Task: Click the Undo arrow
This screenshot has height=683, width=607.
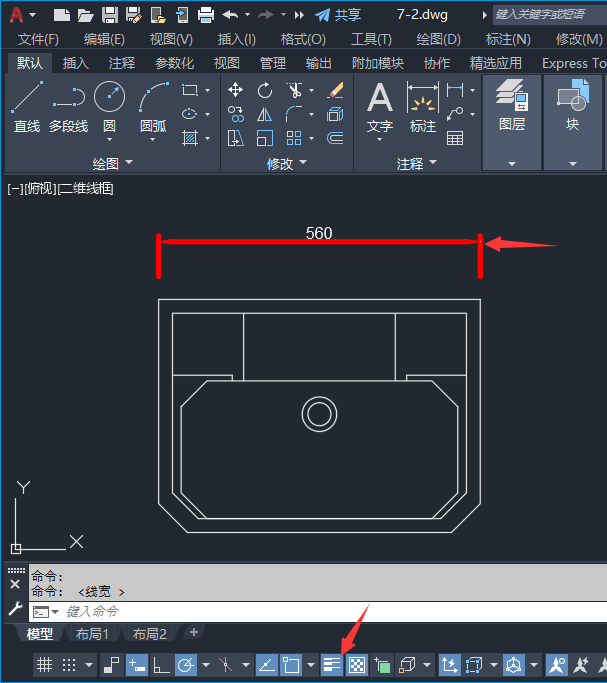Action: [230, 15]
